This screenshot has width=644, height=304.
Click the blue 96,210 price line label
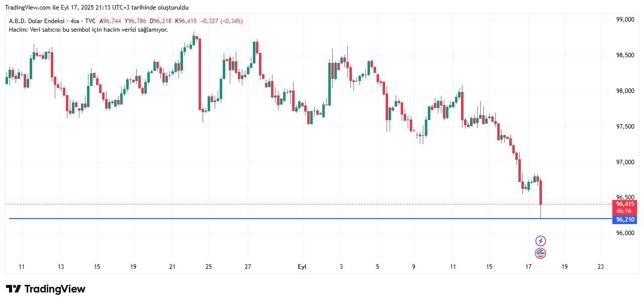(x=625, y=220)
